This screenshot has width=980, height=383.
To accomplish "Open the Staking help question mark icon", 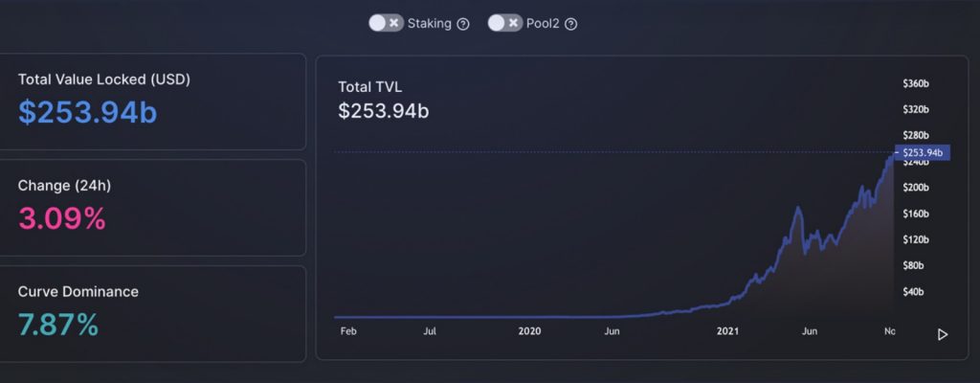I will click(463, 24).
